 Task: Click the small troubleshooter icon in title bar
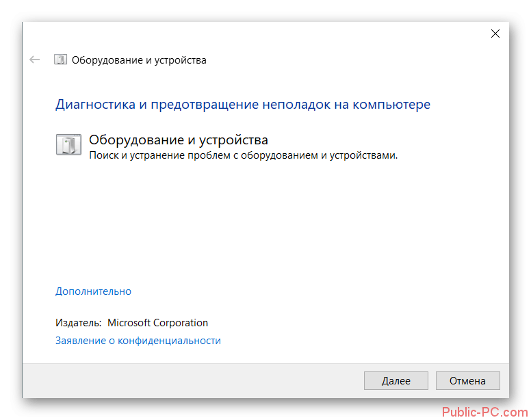click(x=61, y=60)
